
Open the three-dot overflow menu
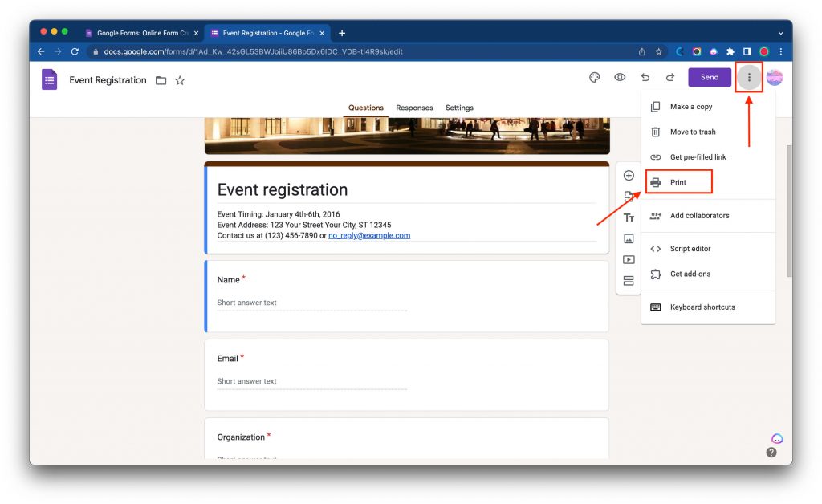pyautogui.click(x=748, y=77)
